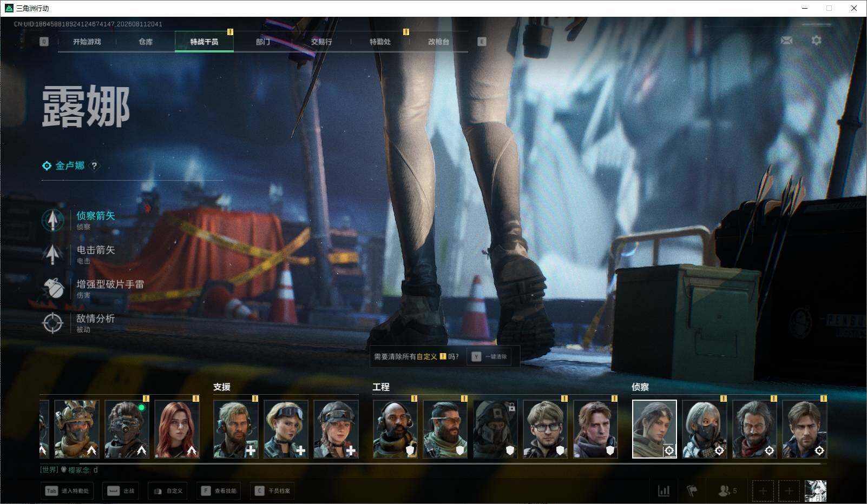Image resolution: width=867 pixels, height=504 pixels.
Task: Open the statistics bar chart icon
Action: tap(664, 490)
